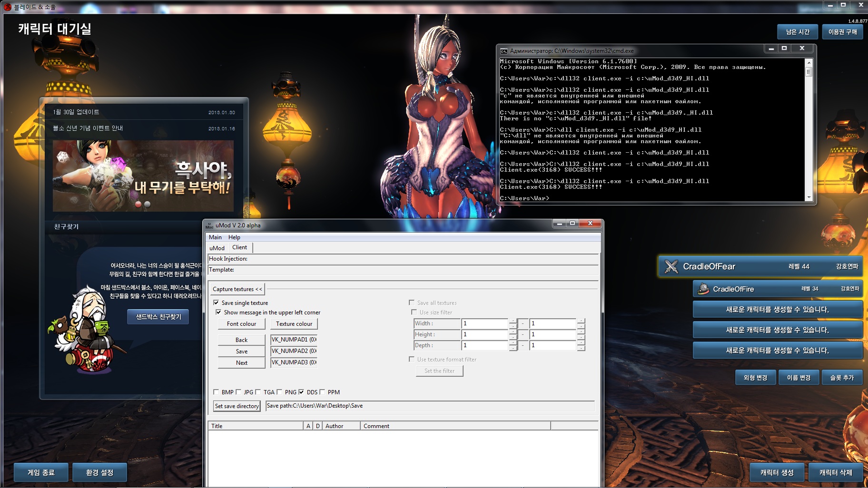Select the CradleOfFear character crossed-swords icon
The image size is (868, 488).
(671, 267)
